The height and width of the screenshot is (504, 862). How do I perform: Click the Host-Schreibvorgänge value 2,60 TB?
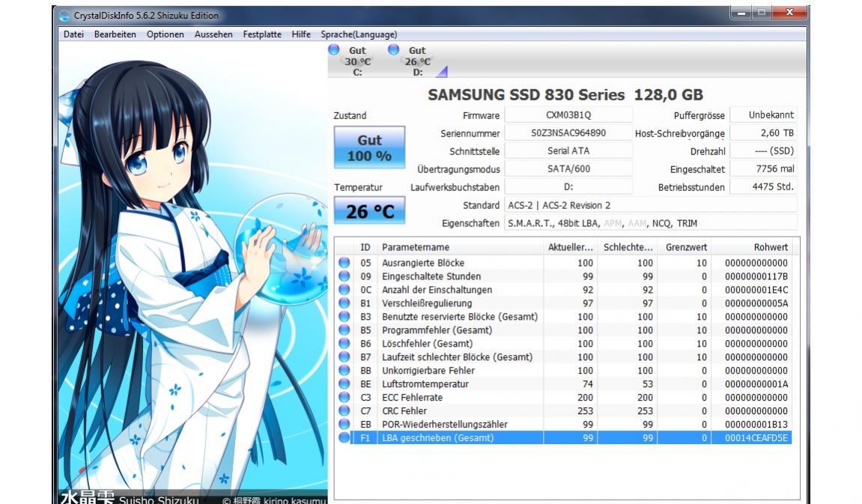tap(764, 133)
